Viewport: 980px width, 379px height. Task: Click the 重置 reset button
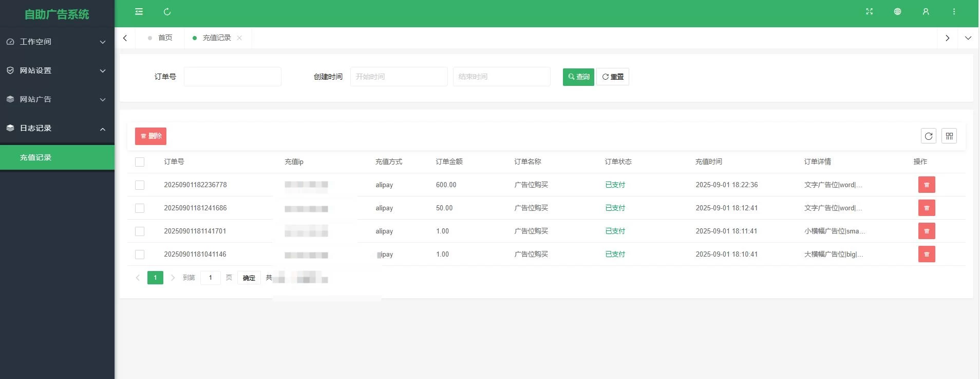coord(613,77)
